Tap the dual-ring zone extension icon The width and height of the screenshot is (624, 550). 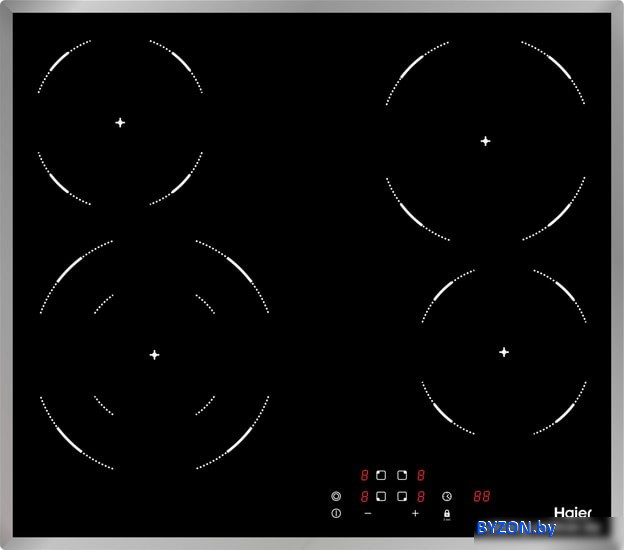[336, 496]
